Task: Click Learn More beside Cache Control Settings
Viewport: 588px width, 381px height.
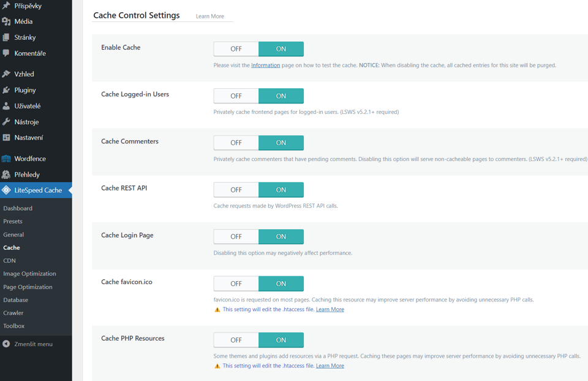Action: 209,17
